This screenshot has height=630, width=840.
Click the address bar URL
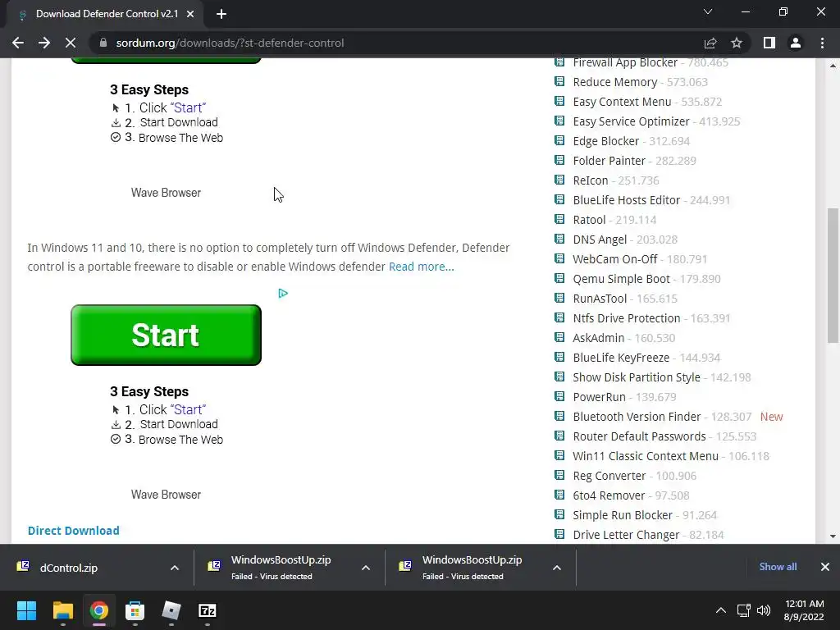point(230,43)
